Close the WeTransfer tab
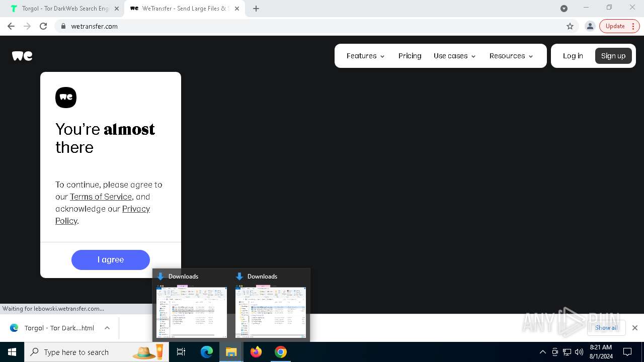Viewport: 644px width, 362px height. point(237,9)
